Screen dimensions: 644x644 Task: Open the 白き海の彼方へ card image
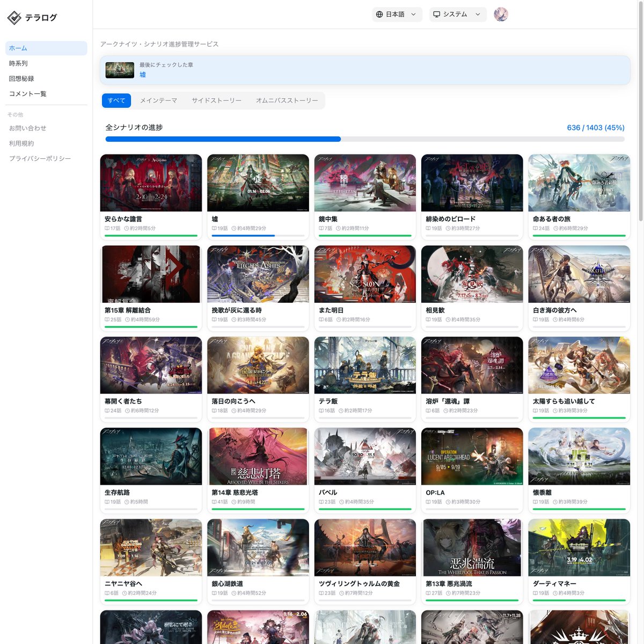pyautogui.click(x=579, y=274)
